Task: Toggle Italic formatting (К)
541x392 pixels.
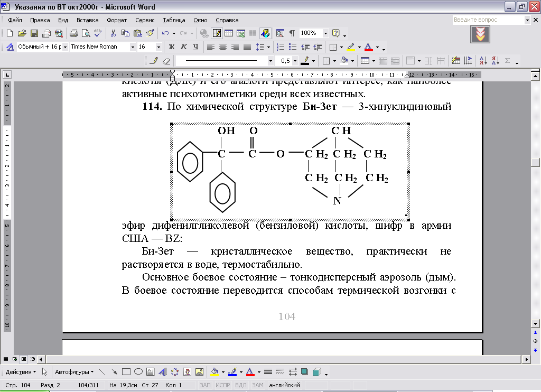Action: 183,47
